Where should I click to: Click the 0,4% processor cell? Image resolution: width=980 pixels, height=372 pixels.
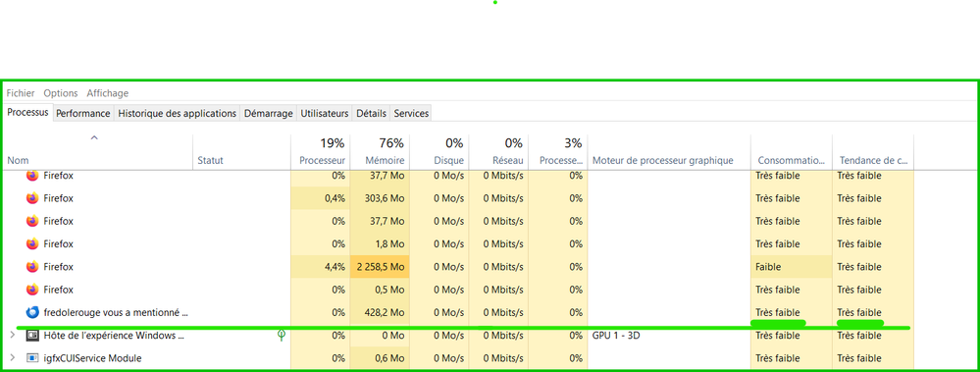pos(321,198)
